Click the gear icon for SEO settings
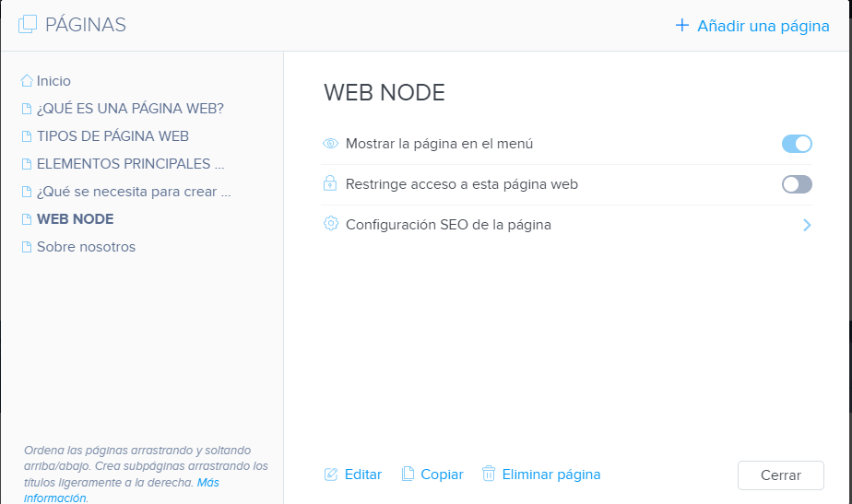The height and width of the screenshot is (504, 852). (x=330, y=224)
